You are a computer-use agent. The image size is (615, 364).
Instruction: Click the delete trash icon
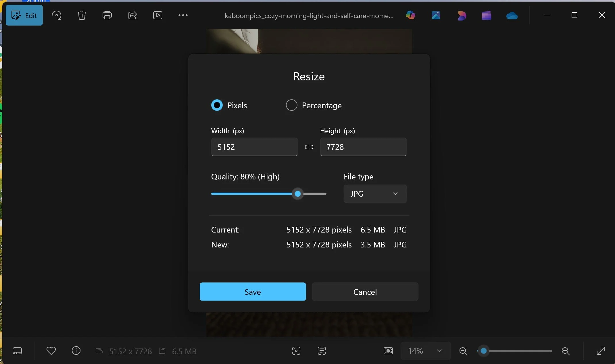point(82,15)
